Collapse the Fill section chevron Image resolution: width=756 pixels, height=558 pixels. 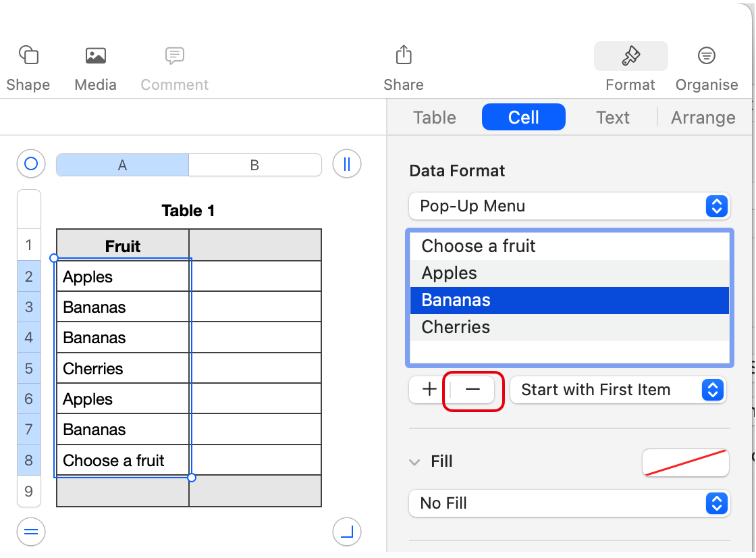[414, 462]
